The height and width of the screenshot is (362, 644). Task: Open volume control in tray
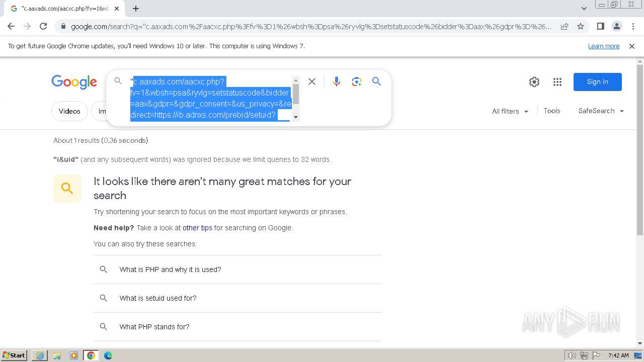click(572, 355)
